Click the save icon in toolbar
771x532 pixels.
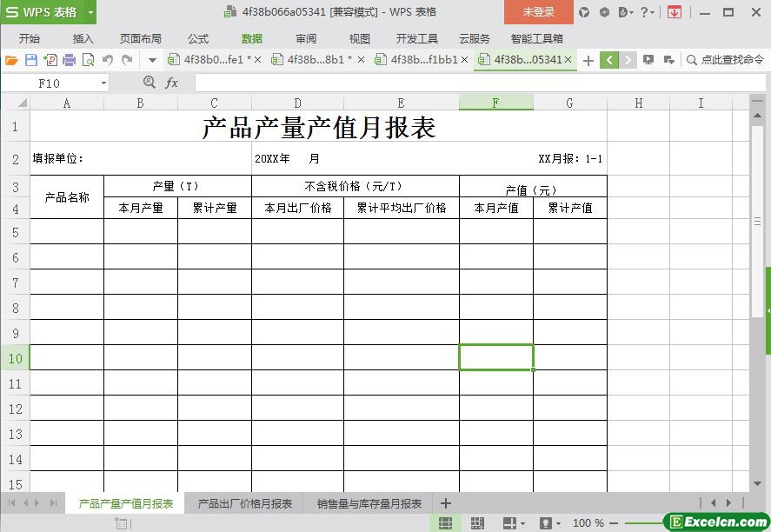[x=31, y=60]
